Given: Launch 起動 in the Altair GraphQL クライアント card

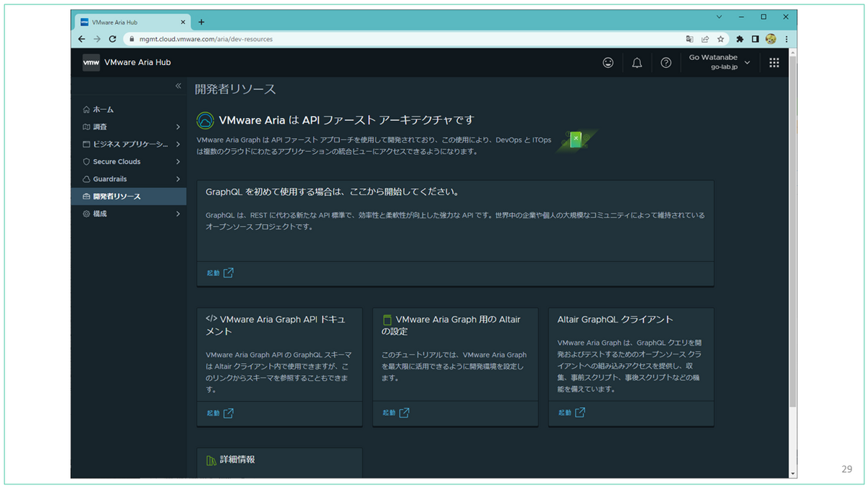Looking at the screenshot, I should [571, 413].
